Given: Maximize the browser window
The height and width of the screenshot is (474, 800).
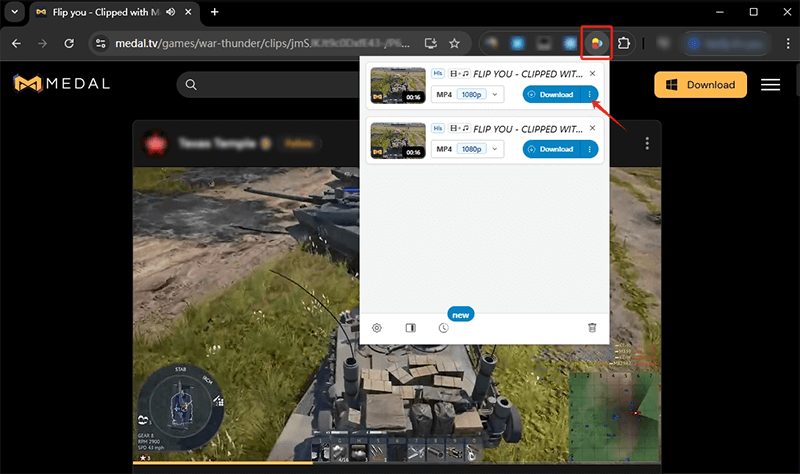Looking at the screenshot, I should click(x=754, y=12).
